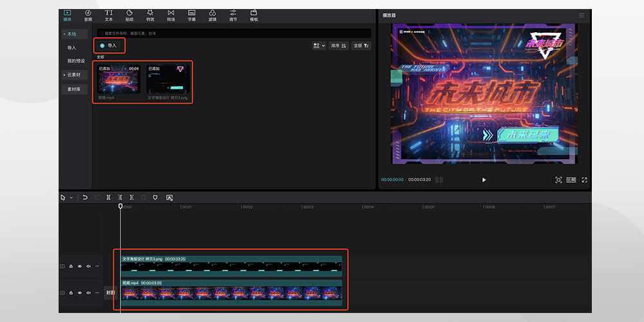Collapse the 本地 local media section
The image size is (644, 322).
(74, 34)
